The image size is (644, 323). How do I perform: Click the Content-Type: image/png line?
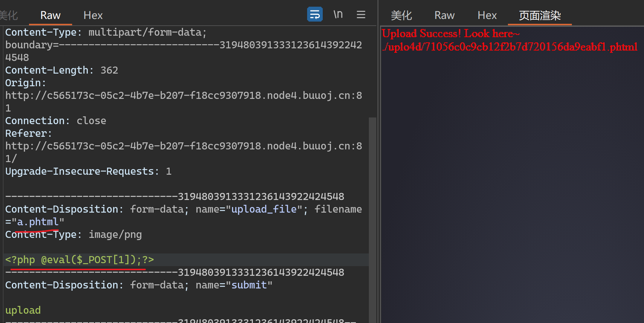click(74, 235)
